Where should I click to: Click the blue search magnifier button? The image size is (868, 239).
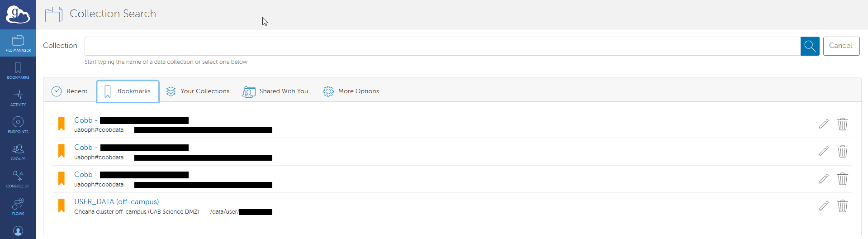810,46
